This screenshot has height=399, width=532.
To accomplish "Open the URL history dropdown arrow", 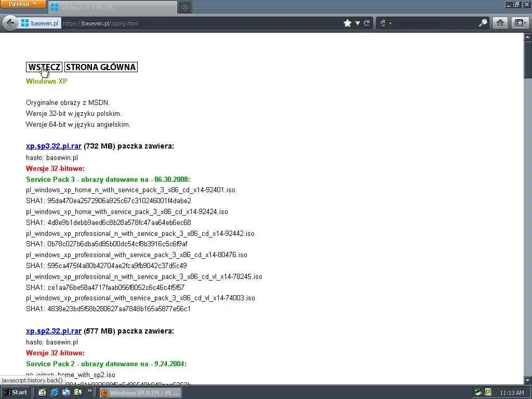I will 357,23.
